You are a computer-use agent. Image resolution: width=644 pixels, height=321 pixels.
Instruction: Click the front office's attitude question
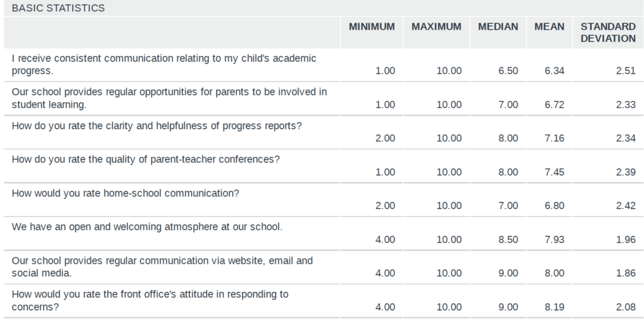pos(150,301)
